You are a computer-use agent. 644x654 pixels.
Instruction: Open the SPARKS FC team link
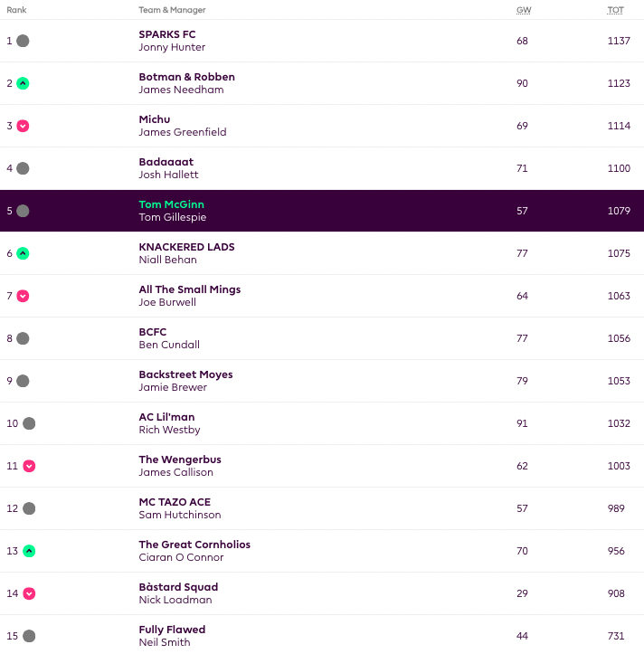[x=167, y=34]
